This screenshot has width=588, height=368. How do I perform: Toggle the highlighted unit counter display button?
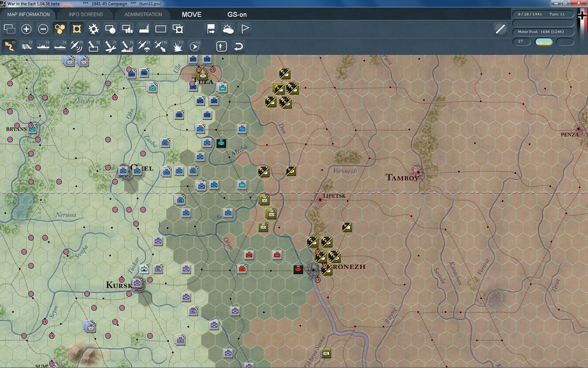(x=77, y=29)
